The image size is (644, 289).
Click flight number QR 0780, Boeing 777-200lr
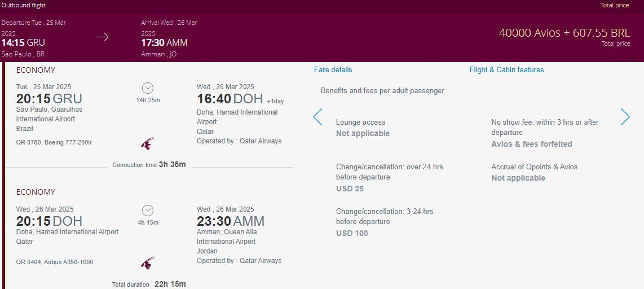(57, 142)
